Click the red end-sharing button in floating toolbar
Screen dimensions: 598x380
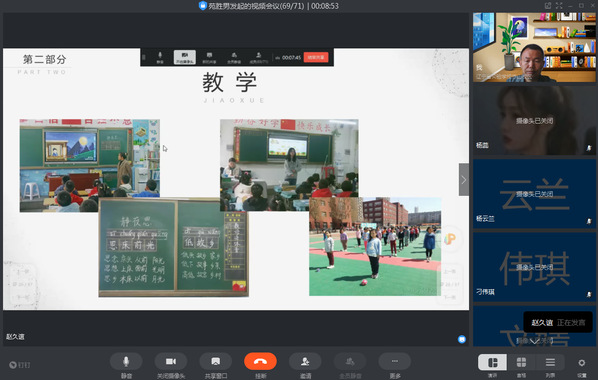316,57
